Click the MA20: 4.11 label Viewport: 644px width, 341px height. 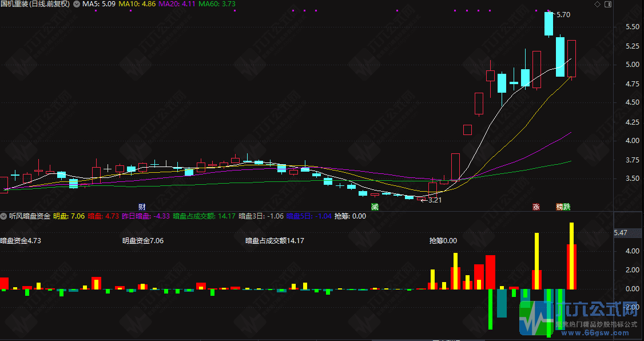click(x=177, y=4)
